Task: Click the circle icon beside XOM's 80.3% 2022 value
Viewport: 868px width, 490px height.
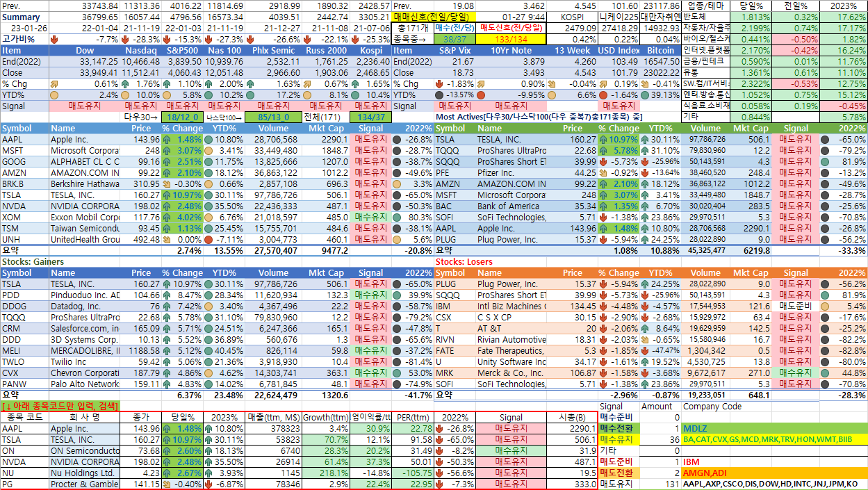Action: click(x=397, y=217)
